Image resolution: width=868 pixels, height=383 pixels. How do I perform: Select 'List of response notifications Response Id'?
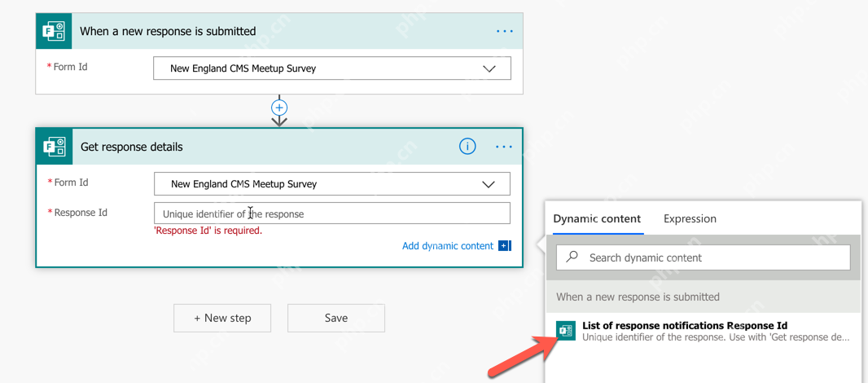coord(704,331)
